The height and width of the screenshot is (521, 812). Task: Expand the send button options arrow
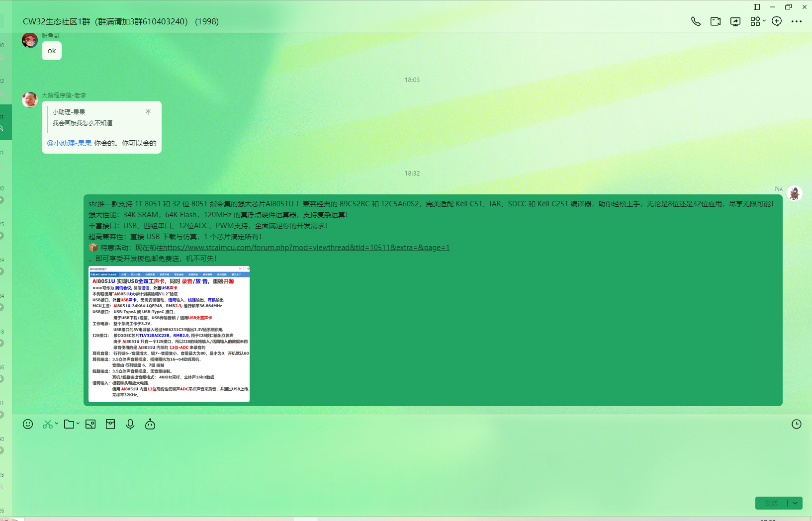click(795, 503)
